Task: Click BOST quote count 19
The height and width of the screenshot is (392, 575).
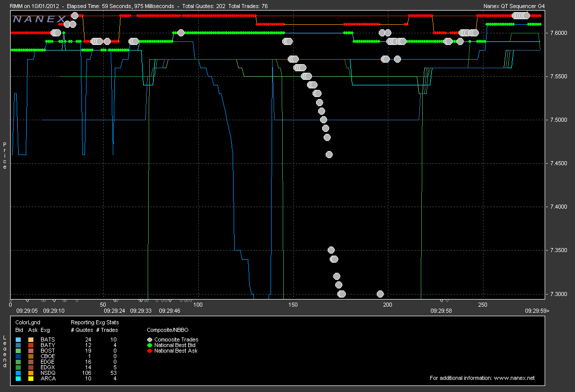Action: (88, 351)
